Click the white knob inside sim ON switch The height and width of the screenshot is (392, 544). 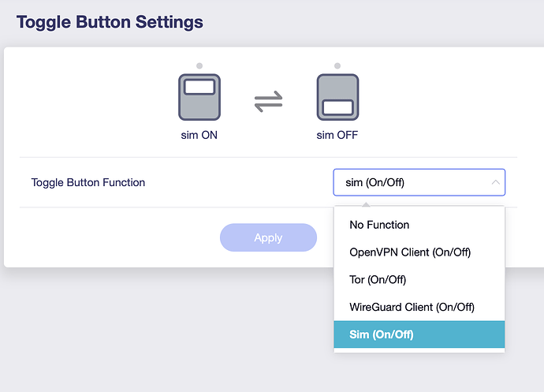199,87
